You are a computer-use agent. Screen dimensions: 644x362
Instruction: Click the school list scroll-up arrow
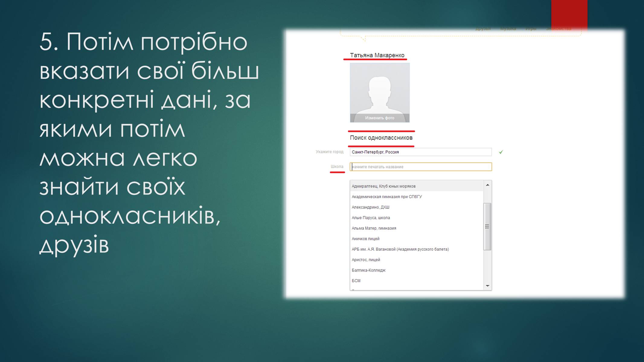click(487, 185)
